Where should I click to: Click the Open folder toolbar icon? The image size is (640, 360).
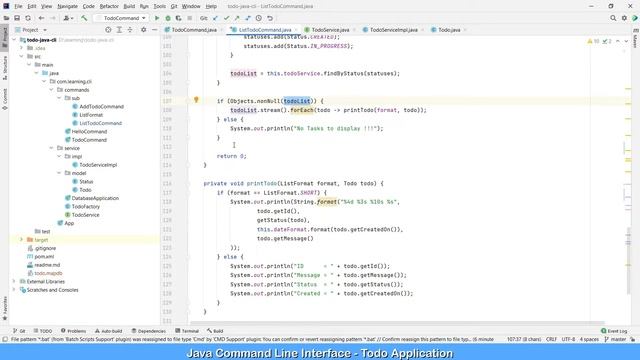coord(6,18)
